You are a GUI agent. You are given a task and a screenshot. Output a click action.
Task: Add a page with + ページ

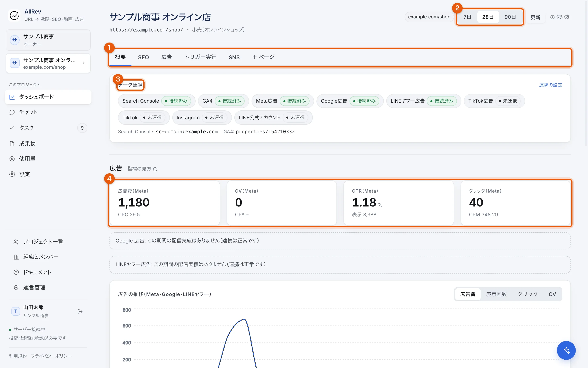(263, 57)
